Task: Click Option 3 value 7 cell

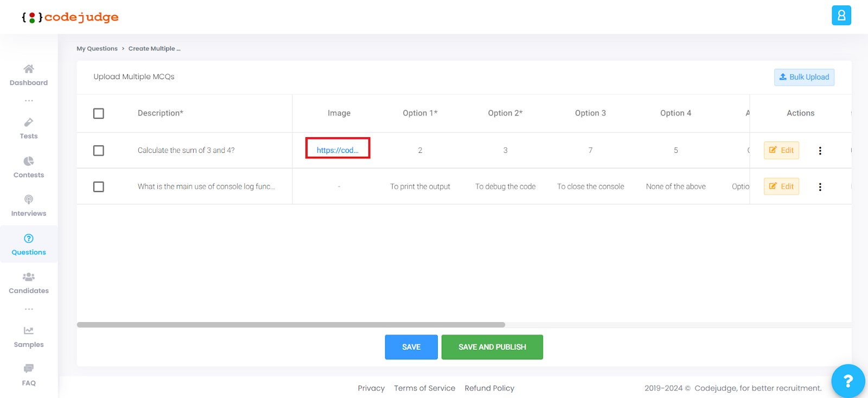Action: click(590, 150)
